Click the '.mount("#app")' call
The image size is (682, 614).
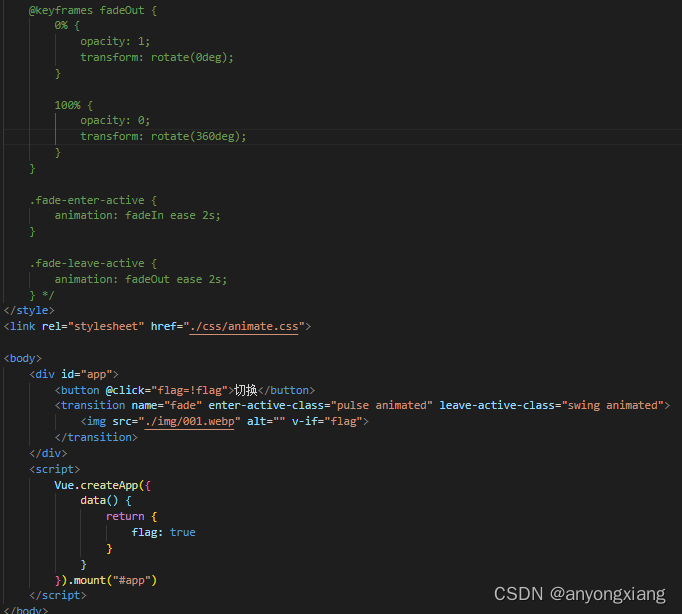(x=112, y=581)
